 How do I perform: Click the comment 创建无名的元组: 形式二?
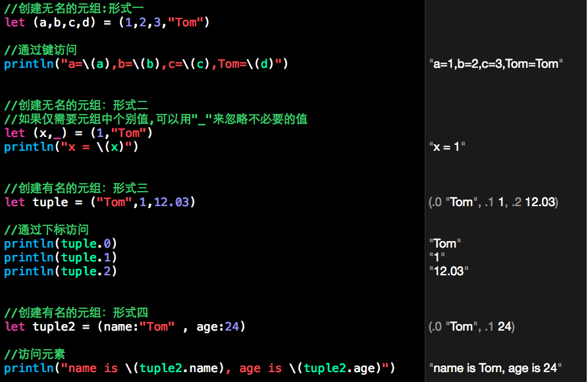[x=76, y=105]
